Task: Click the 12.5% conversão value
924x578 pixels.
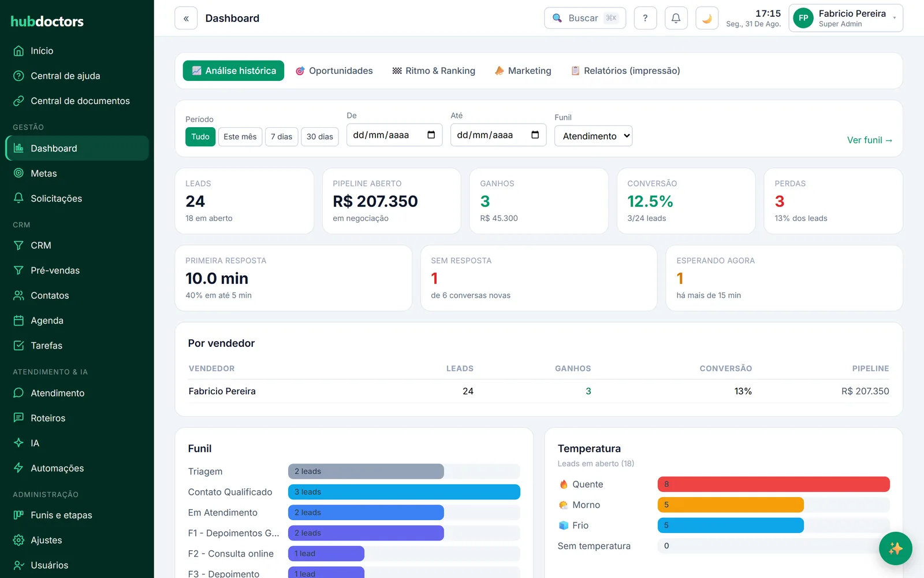Action: point(650,201)
